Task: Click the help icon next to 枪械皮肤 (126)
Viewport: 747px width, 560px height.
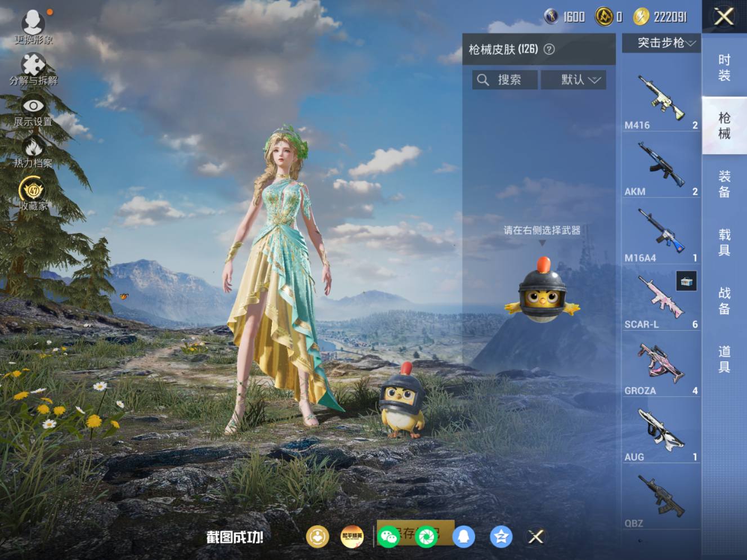Action: [x=549, y=50]
